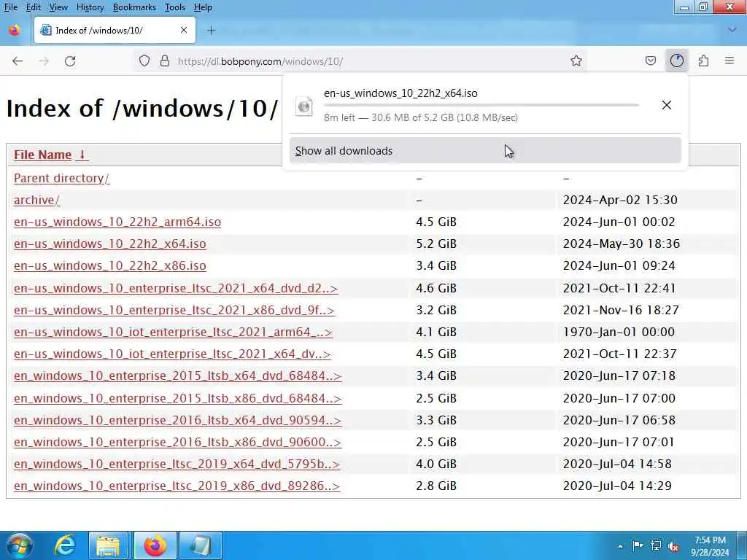Click the back navigation arrow
Viewport: 747px width, 560px height.
click(18, 61)
